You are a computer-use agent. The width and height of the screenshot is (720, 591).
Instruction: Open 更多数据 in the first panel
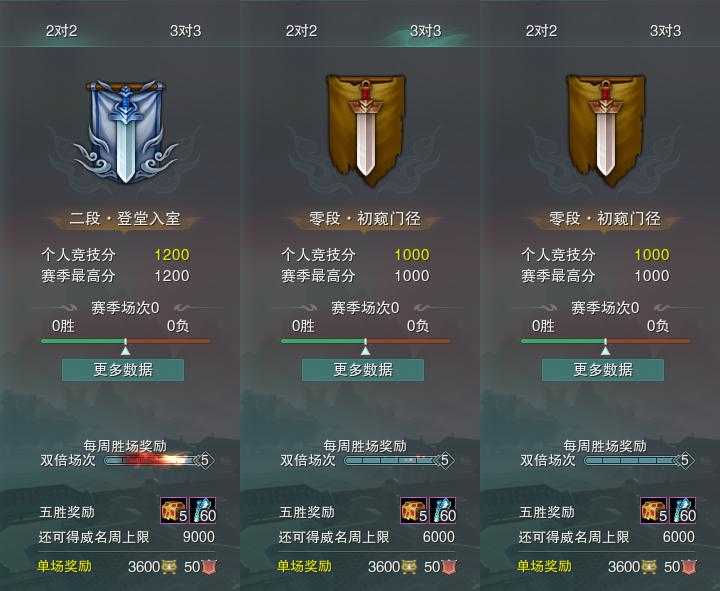(x=123, y=370)
